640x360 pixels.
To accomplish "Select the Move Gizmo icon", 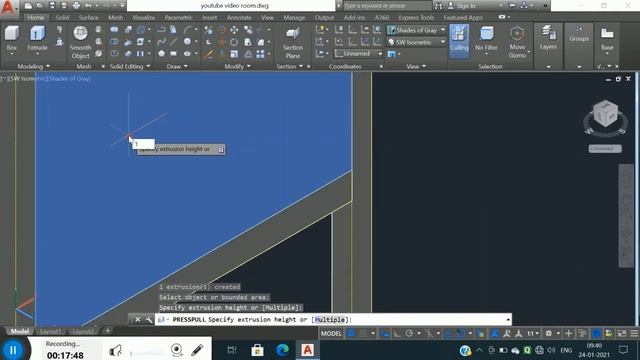I will (517, 33).
